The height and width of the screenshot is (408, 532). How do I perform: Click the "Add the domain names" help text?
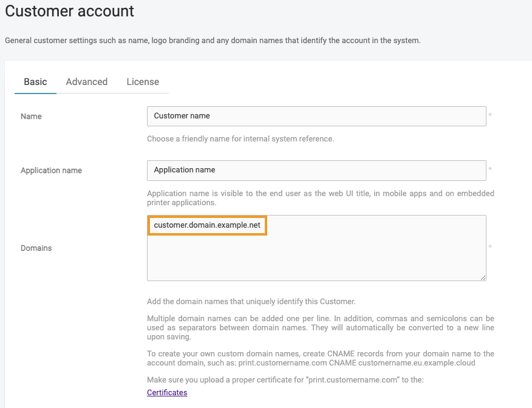click(x=251, y=302)
